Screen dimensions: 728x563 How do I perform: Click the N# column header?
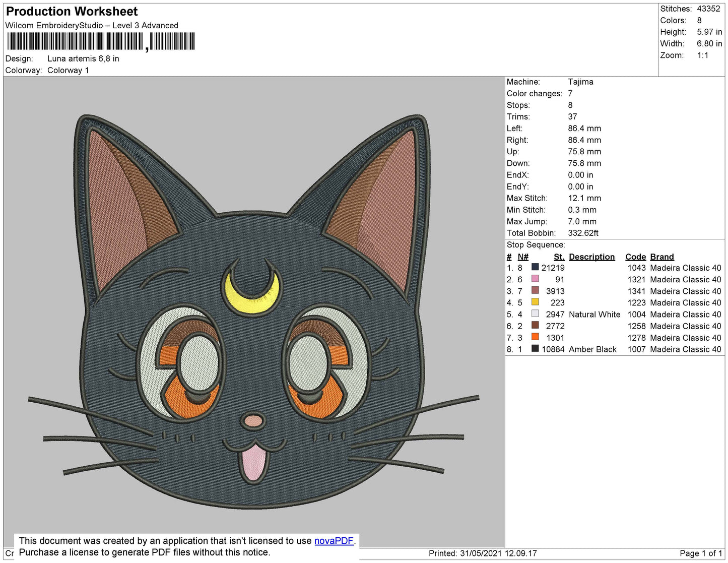coord(523,257)
